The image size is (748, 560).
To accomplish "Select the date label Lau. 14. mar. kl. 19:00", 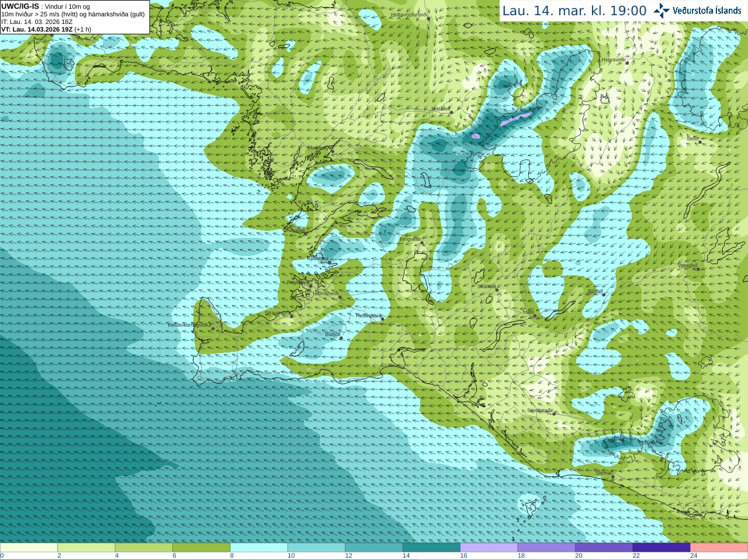I will pyautogui.click(x=574, y=11).
